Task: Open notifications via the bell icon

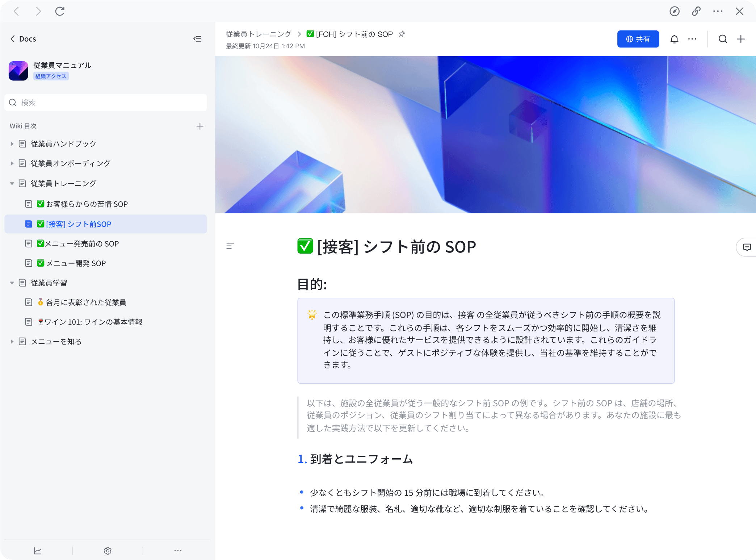Action: click(675, 39)
